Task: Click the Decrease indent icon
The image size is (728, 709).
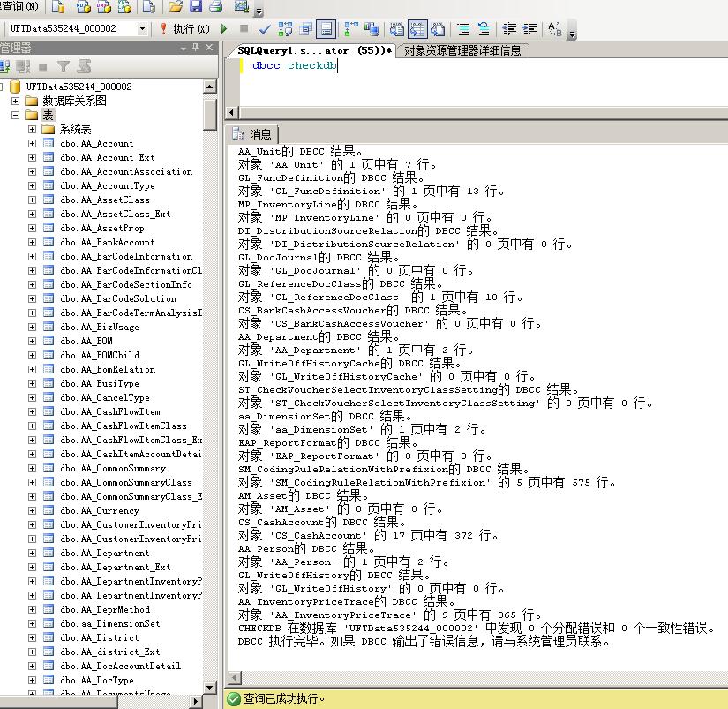Action: (x=509, y=29)
